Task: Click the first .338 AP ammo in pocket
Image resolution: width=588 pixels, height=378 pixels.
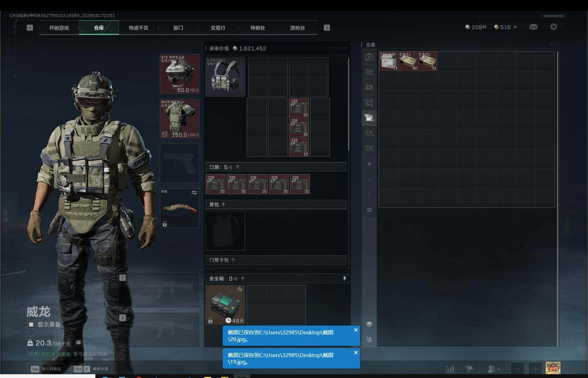Action: click(x=215, y=184)
